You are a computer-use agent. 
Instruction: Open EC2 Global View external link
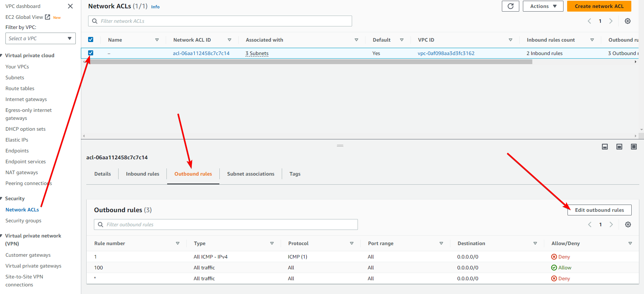pyautogui.click(x=28, y=17)
